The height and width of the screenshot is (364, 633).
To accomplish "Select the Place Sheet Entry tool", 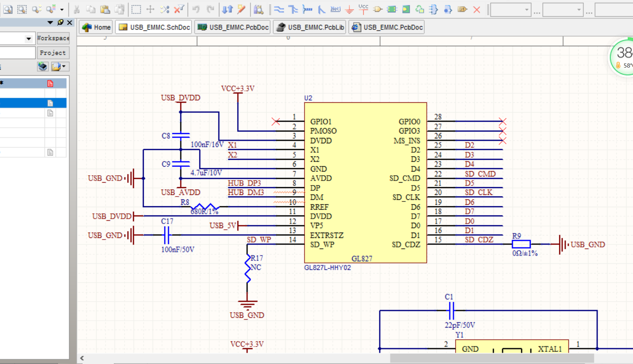I will (x=406, y=9).
